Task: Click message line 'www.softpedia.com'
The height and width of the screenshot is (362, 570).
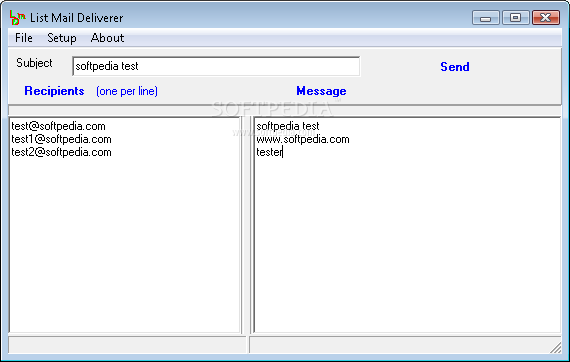Action: click(302, 139)
